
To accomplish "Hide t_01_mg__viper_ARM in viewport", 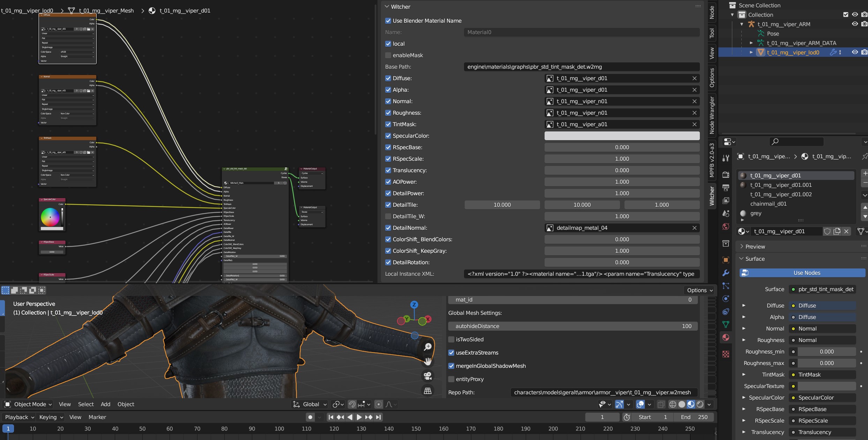I will pos(855,24).
